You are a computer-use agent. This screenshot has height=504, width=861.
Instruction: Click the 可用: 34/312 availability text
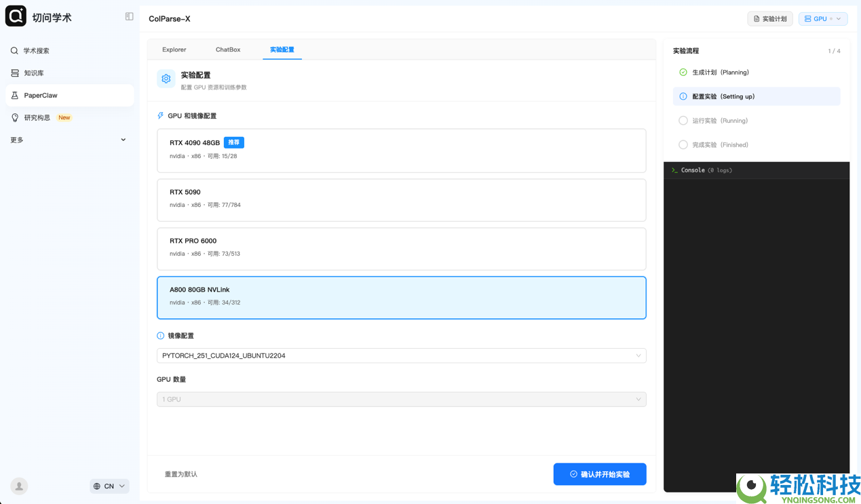pos(224,303)
